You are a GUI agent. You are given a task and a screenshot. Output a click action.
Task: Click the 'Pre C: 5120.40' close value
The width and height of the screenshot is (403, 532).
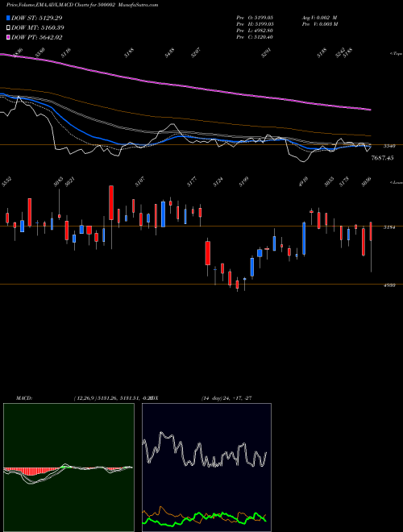[255, 37]
